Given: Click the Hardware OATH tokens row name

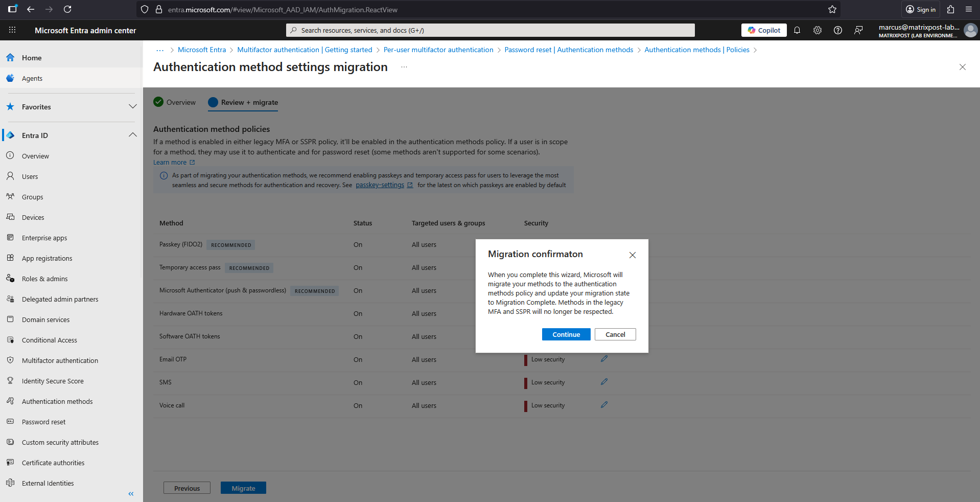Looking at the screenshot, I should tap(191, 313).
